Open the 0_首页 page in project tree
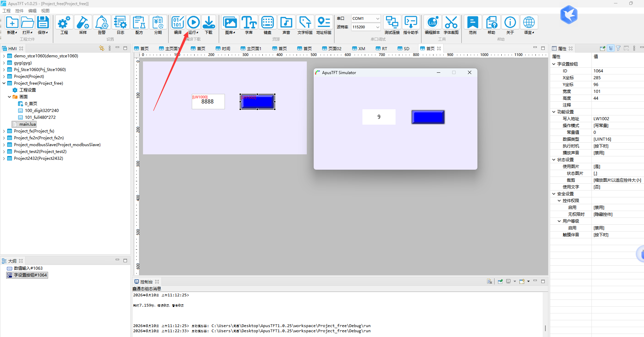The height and width of the screenshot is (337, 644). pos(31,104)
